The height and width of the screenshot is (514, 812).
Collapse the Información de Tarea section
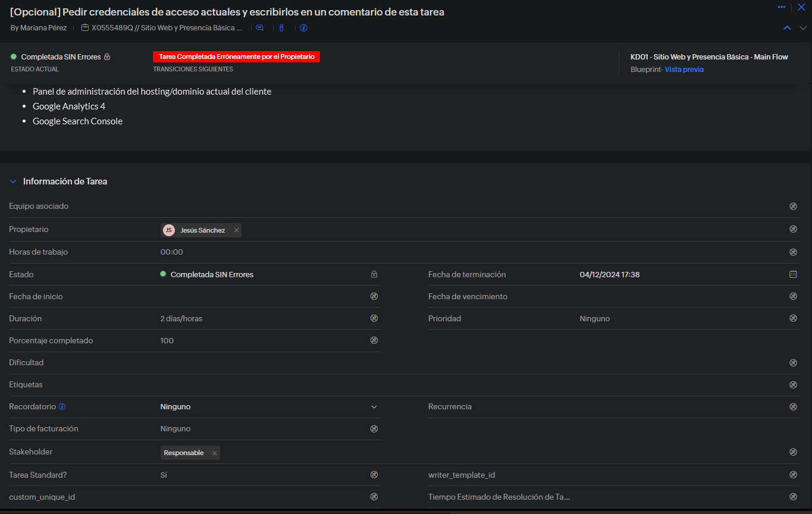(x=13, y=181)
